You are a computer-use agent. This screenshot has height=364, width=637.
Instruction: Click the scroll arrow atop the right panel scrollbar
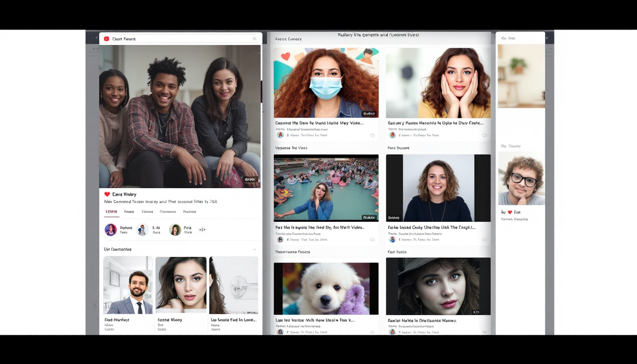[x=550, y=49]
